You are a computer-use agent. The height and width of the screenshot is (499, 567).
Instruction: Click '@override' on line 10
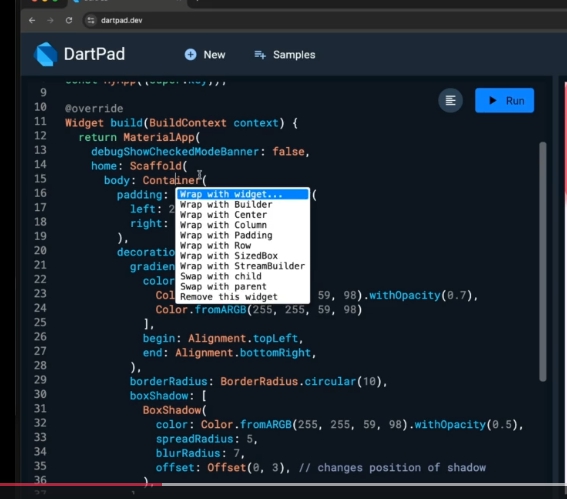pos(94,108)
